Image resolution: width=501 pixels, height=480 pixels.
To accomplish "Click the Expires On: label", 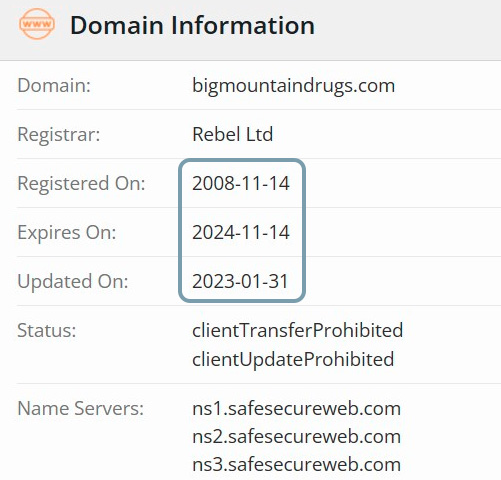I will [67, 232].
